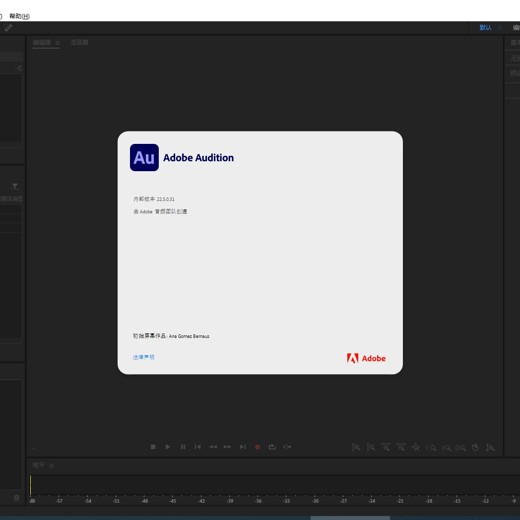Click Zoom In at In Point icon
Viewport: 520px width, 520px height.
coord(431,448)
